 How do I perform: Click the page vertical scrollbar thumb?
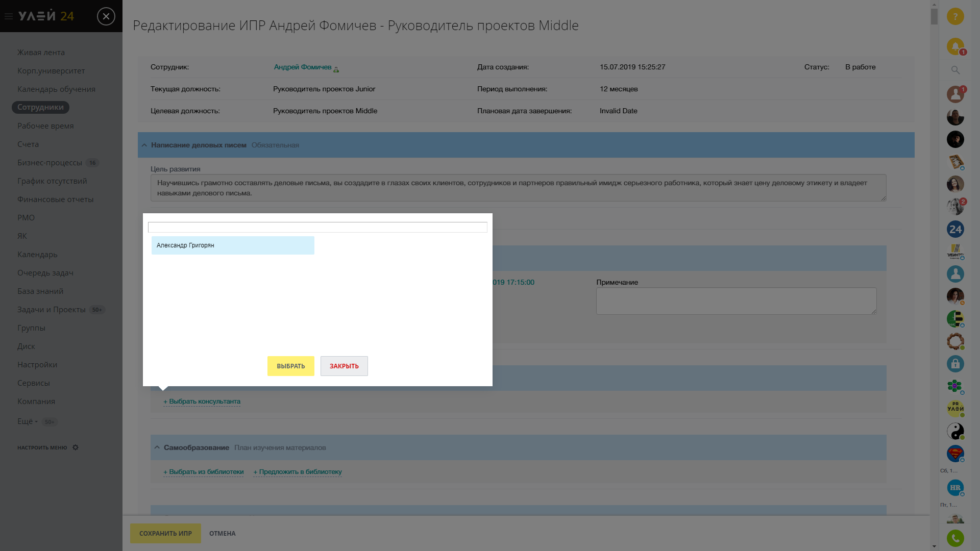coord(934,16)
